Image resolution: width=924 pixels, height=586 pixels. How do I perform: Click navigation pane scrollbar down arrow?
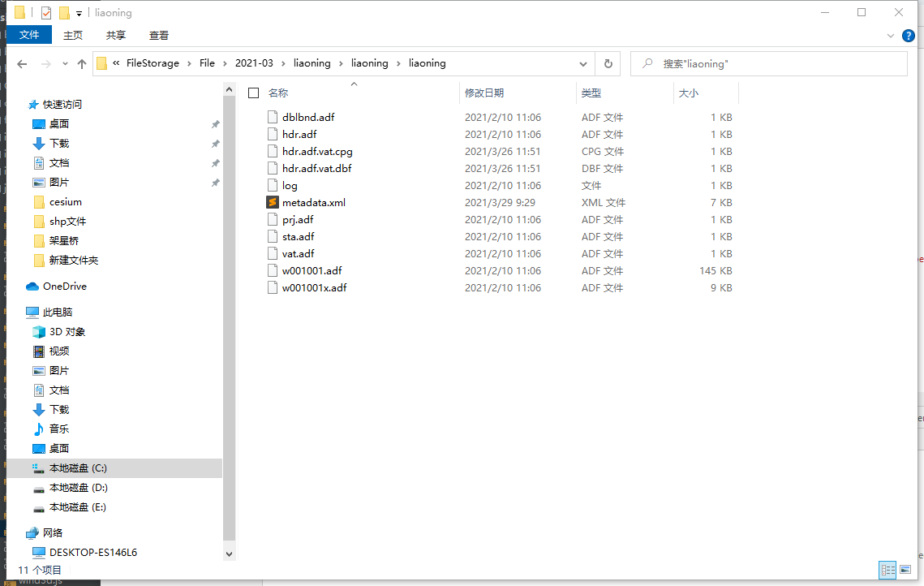(230, 554)
